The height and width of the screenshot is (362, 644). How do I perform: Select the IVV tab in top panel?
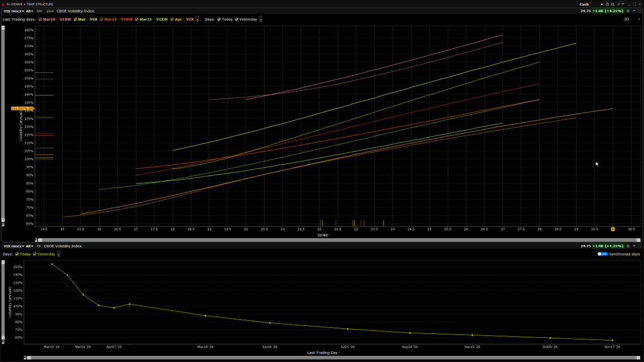(39, 11)
